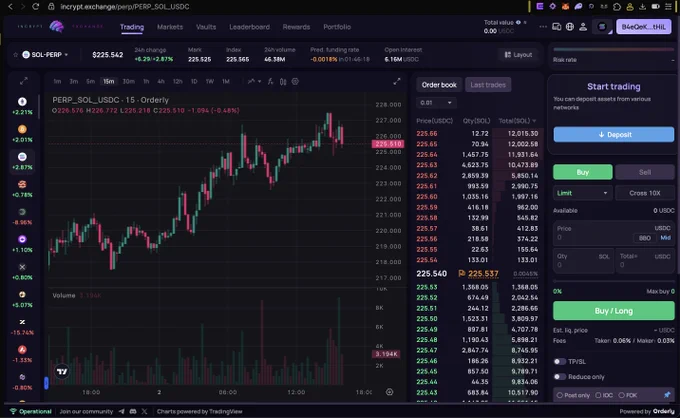This screenshot has height=418, width=680.
Task: Open the globe language selector
Action: (x=570, y=26)
